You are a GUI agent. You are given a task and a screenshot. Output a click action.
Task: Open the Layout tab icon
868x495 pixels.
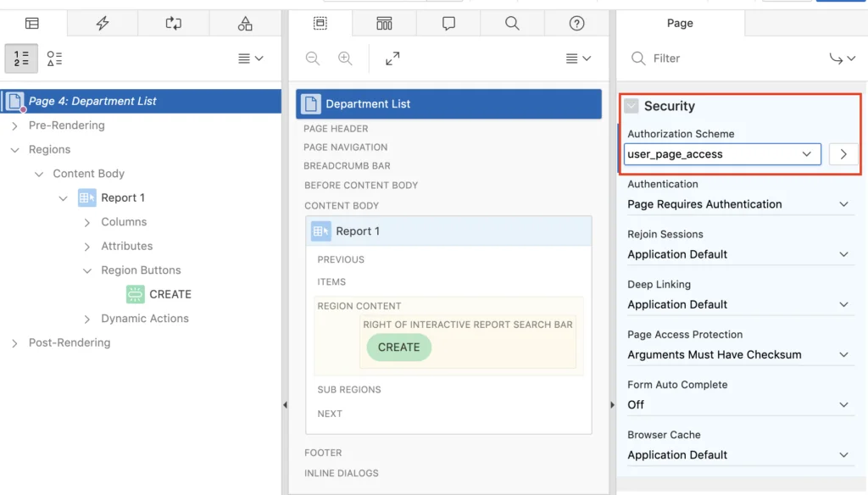point(320,23)
